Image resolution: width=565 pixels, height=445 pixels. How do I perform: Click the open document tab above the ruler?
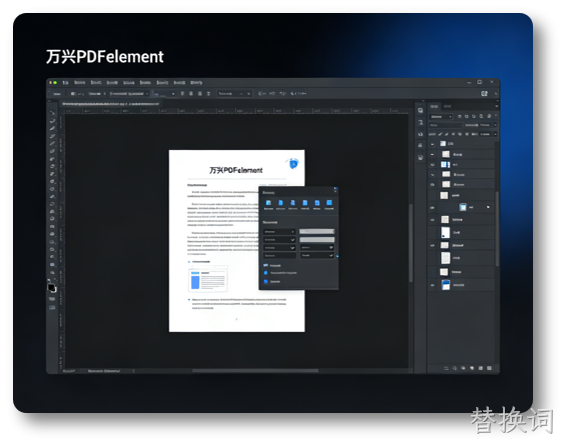[110, 104]
